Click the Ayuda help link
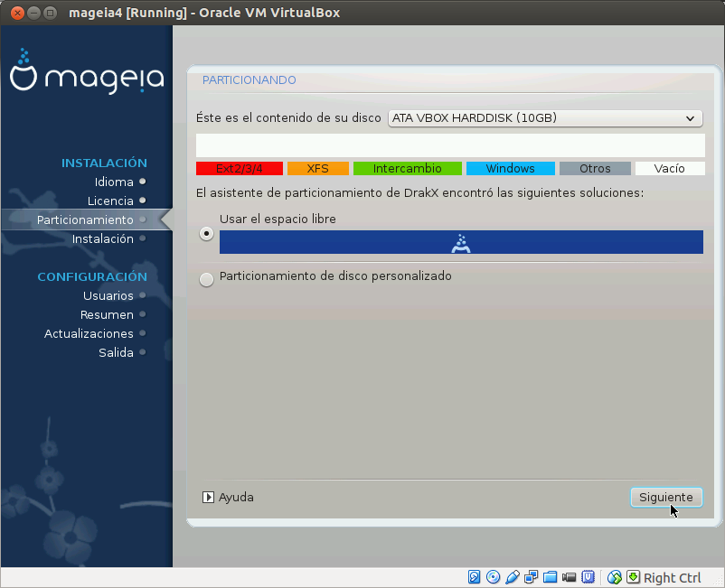The image size is (725, 588). pyautogui.click(x=234, y=497)
